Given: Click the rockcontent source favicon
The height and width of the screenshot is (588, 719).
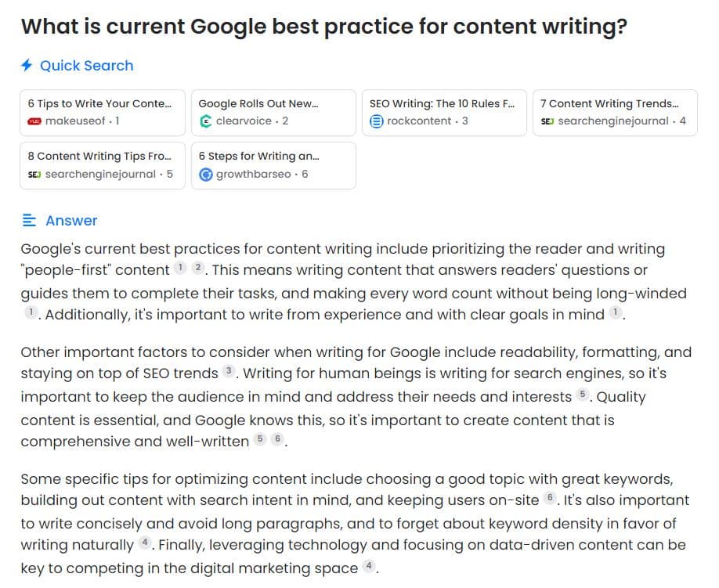Looking at the screenshot, I should [377, 121].
